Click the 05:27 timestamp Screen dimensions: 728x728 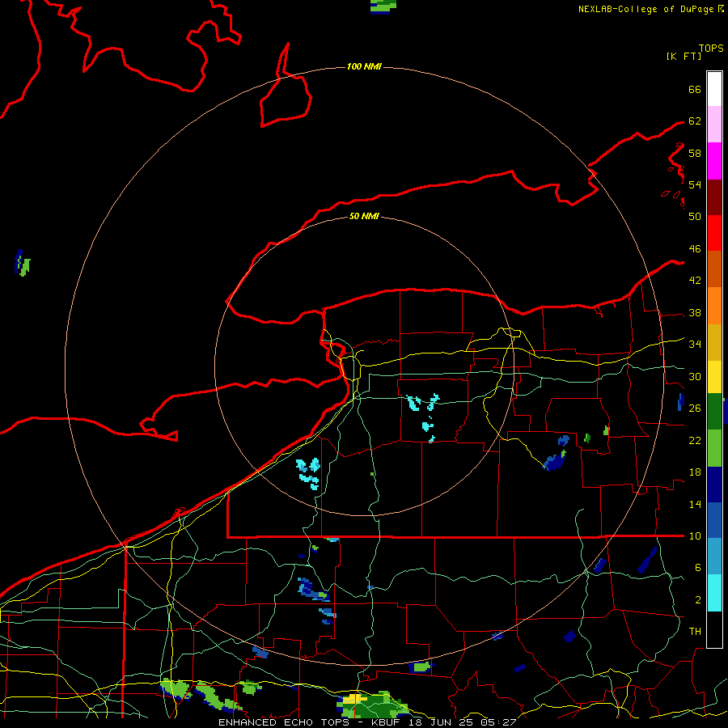point(498,722)
